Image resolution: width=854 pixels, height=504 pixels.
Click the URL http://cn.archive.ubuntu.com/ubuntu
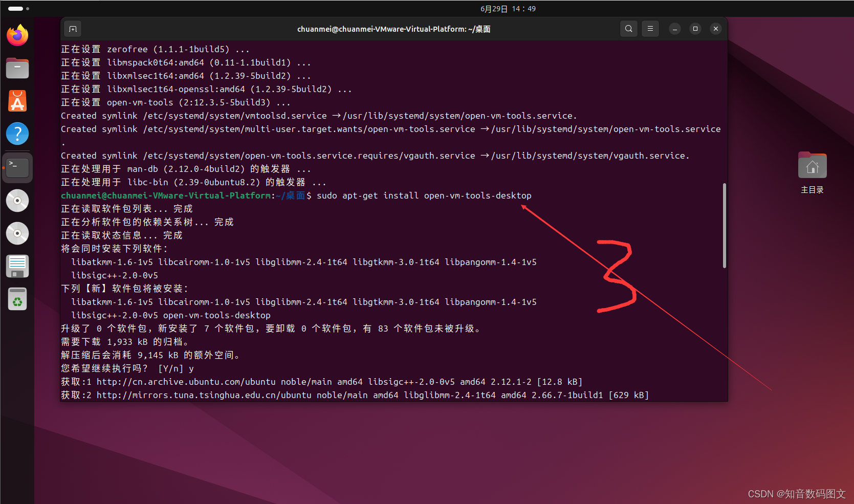[186, 382]
